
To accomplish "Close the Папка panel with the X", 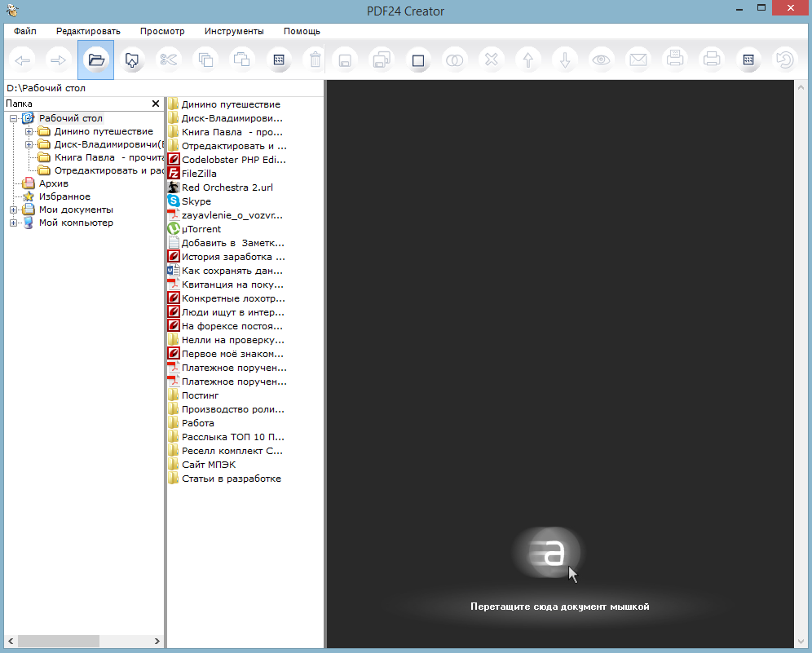I will point(156,104).
